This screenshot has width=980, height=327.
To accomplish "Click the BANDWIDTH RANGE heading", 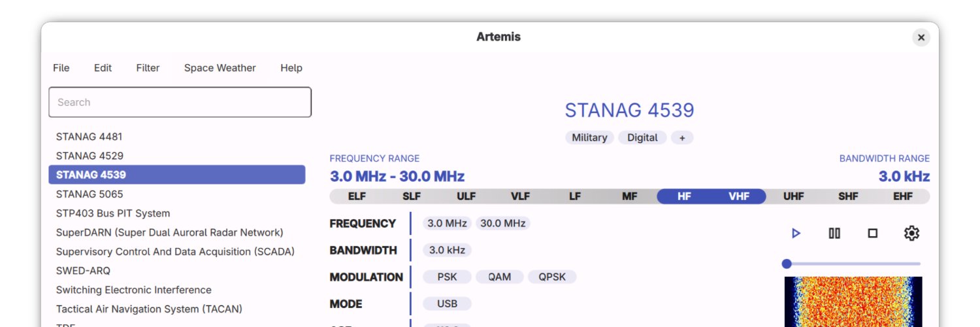I will [885, 158].
